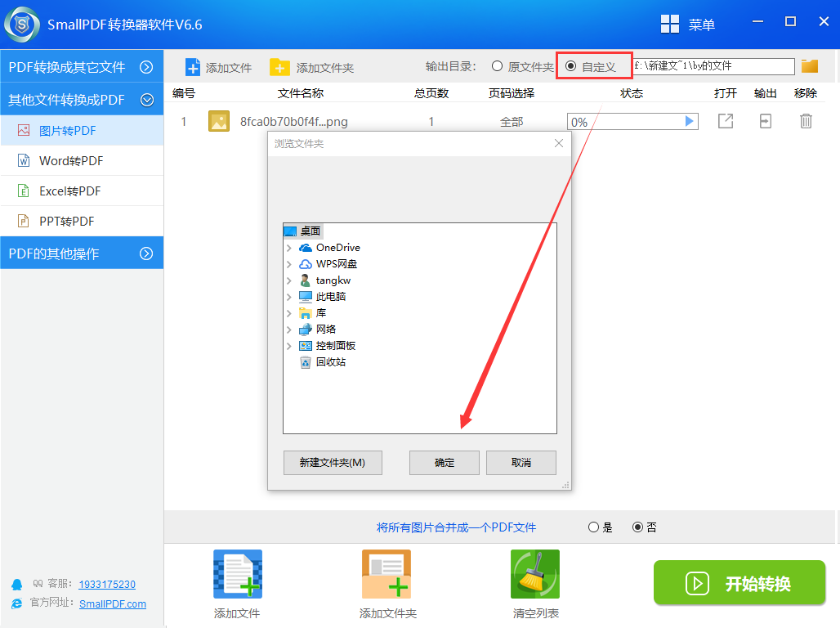Image resolution: width=840 pixels, height=628 pixels.
Task: Expand the OneDrive tree node
Action: coord(289,248)
